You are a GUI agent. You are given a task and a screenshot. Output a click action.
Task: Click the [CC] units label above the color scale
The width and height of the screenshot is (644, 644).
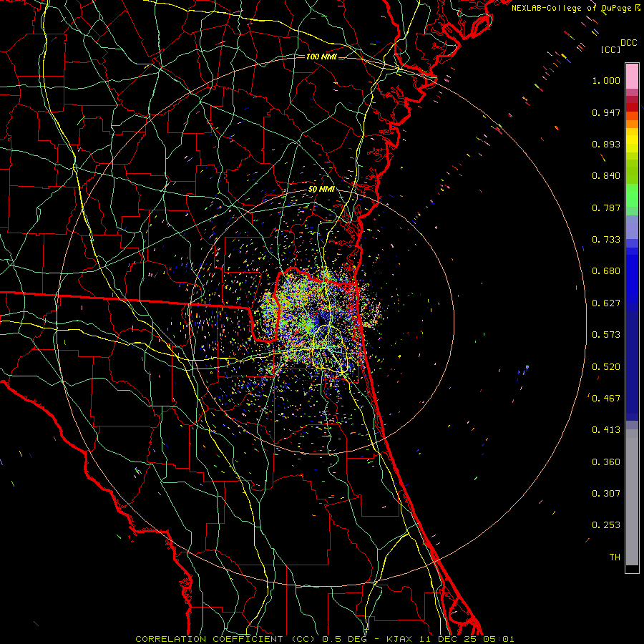610,49
